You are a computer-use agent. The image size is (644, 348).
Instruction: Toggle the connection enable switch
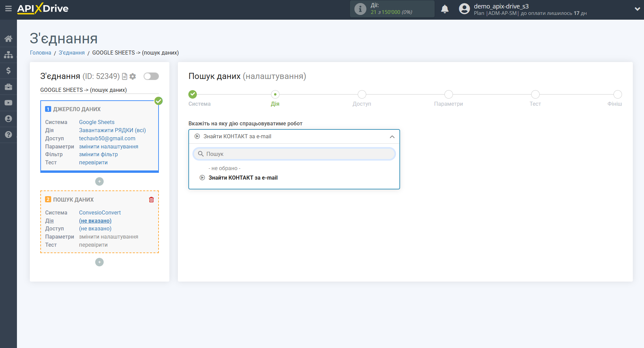[151, 76]
